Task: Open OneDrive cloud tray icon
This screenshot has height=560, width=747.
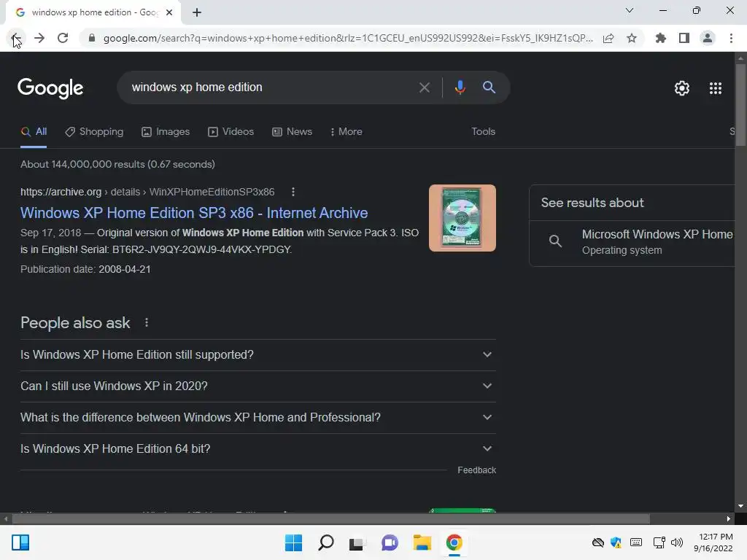Action: click(598, 542)
